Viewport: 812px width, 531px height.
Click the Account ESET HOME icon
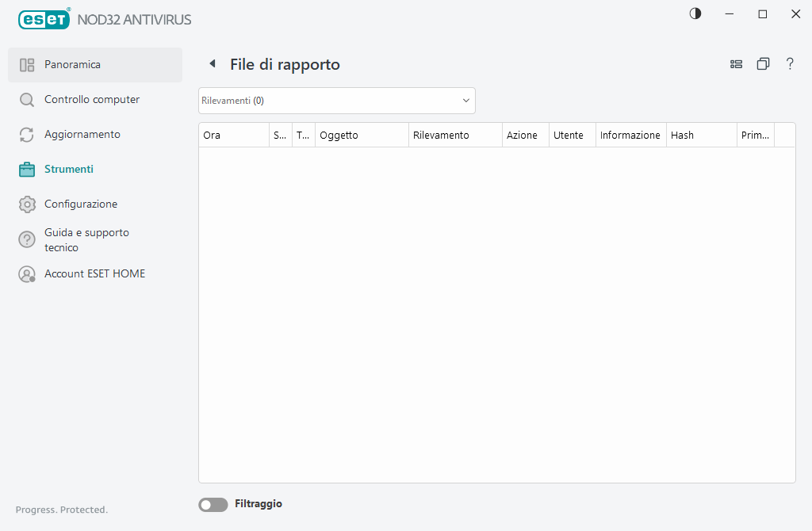tap(27, 274)
